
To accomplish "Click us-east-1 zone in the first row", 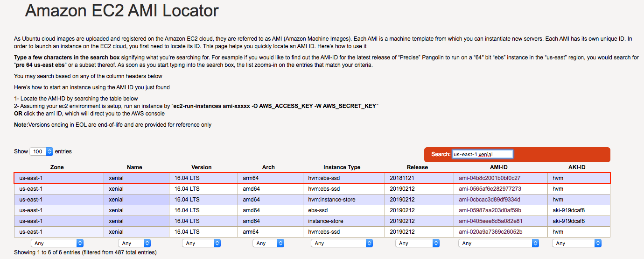I will point(59,178).
